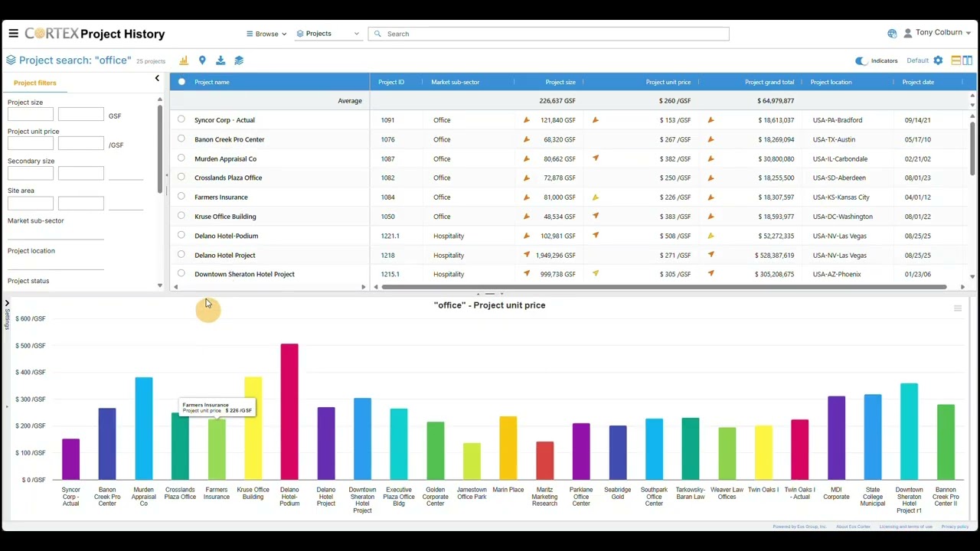
Task: Click unit price indicator for Downtown Sheraton
Action: click(596, 274)
